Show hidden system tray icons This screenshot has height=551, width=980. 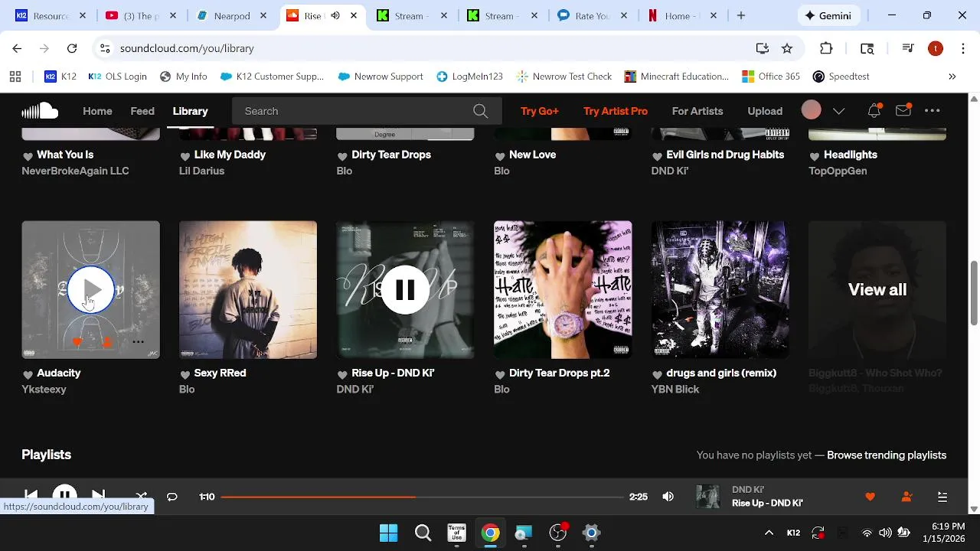click(769, 533)
